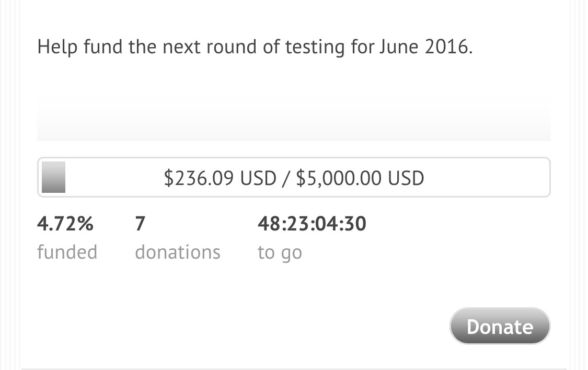
Task: Click the Donate button
Action: (x=500, y=327)
